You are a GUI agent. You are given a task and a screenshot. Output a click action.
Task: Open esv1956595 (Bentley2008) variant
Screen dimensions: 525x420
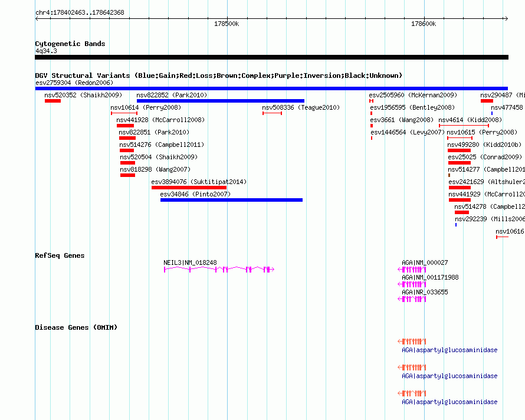pyautogui.click(x=412, y=107)
